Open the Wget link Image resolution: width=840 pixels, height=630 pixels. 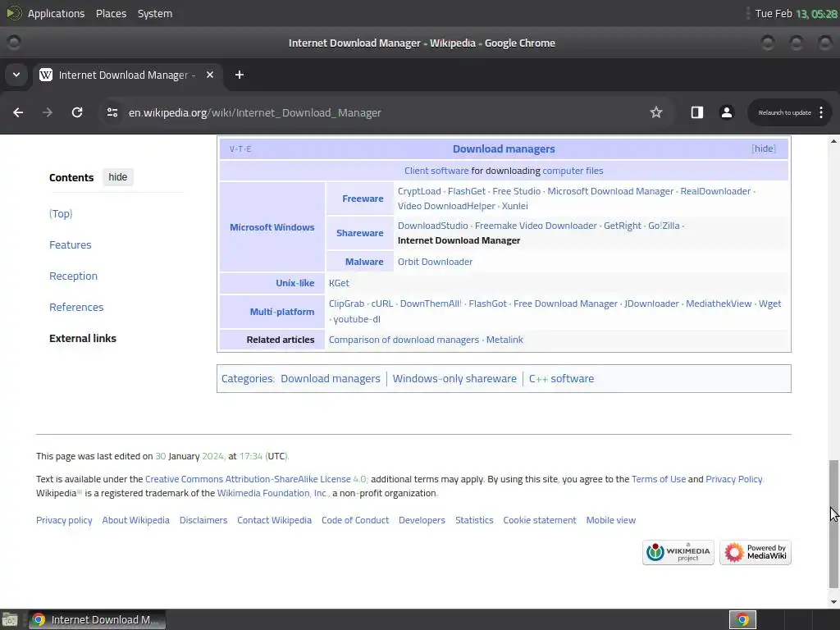click(769, 304)
